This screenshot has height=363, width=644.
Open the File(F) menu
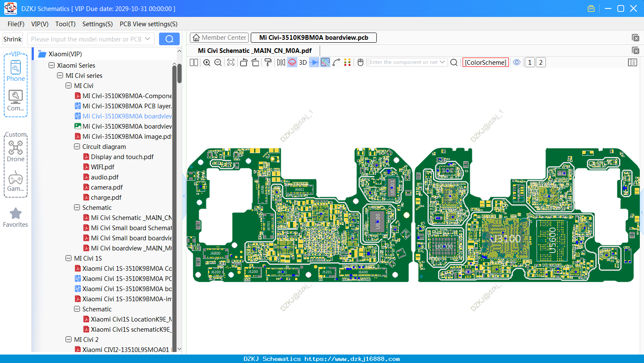point(16,24)
